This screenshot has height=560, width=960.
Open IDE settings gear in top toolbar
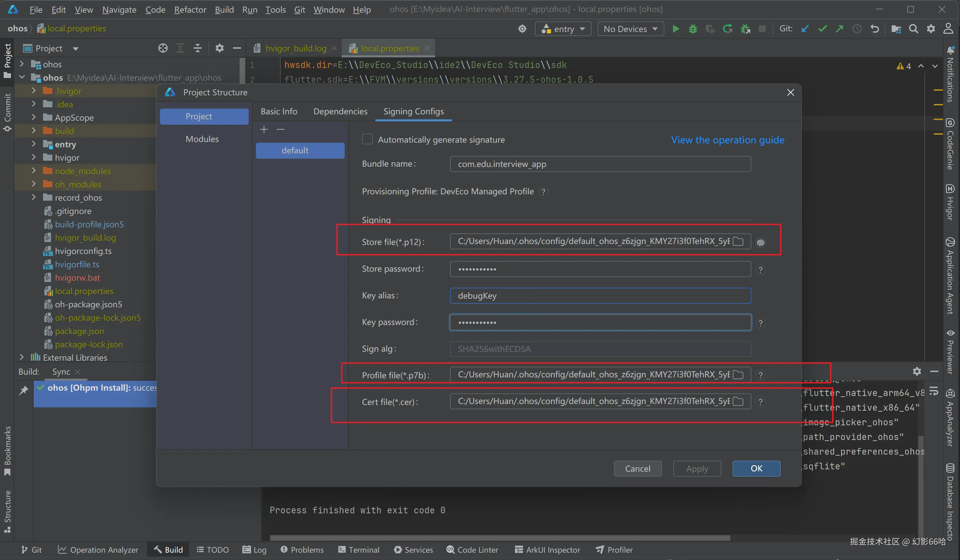click(931, 29)
